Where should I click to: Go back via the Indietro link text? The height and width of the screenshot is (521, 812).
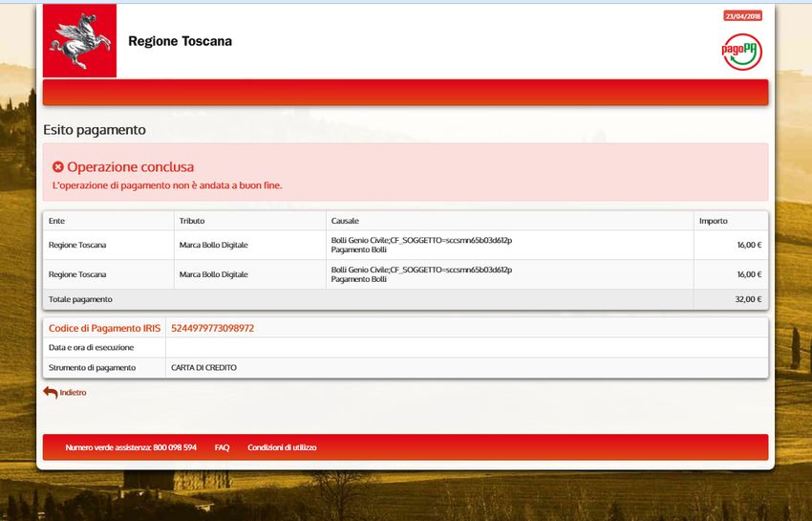coord(73,393)
